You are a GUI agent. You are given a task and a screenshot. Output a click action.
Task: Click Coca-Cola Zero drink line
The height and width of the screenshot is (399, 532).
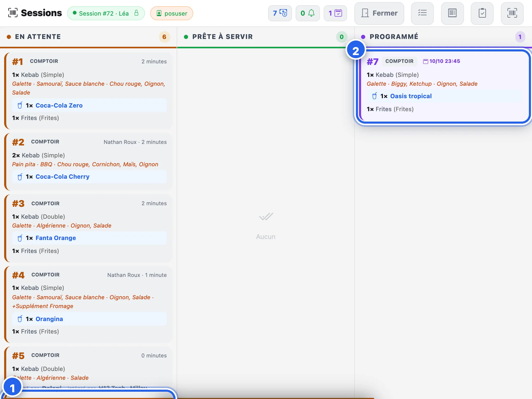coord(89,105)
